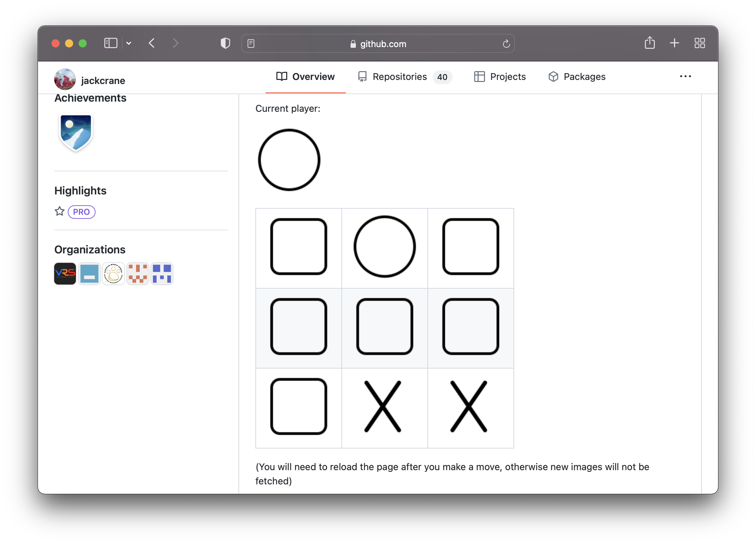The image size is (756, 544).
Task: Place a move in the center tic-tac-toe square
Action: [x=384, y=326]
